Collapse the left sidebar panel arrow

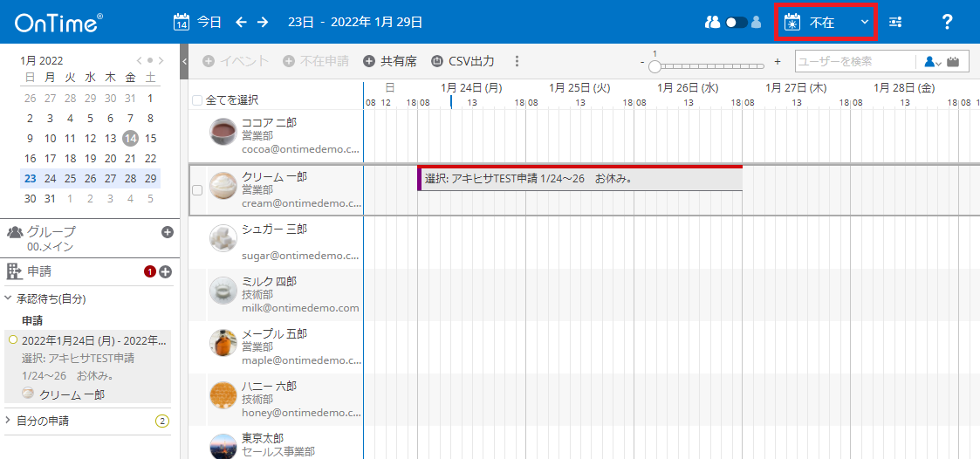pyautogui.click(x=184, y=61)
